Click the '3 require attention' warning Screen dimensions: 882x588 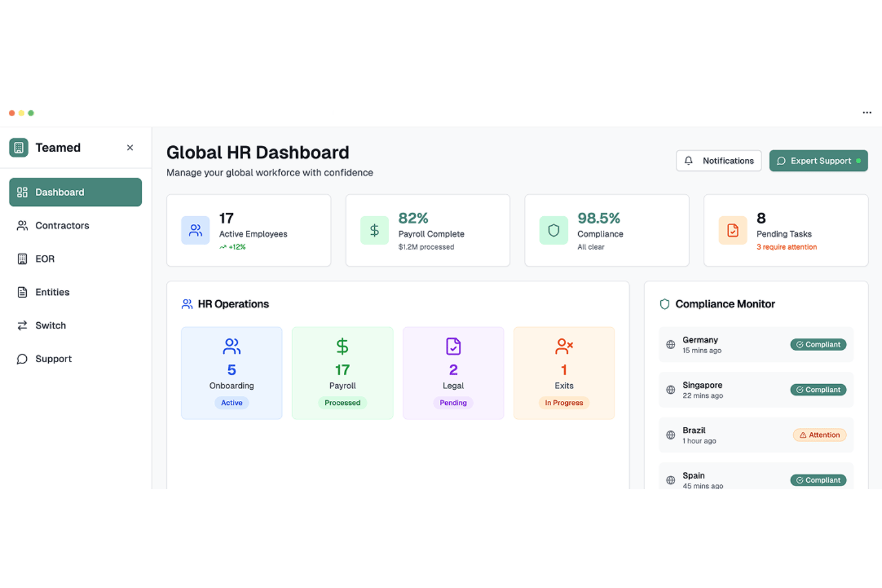click(787, 247)
